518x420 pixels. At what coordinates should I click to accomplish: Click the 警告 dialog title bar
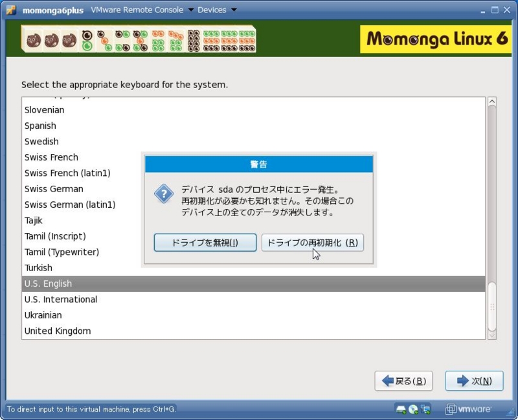(x=259, y=164)
